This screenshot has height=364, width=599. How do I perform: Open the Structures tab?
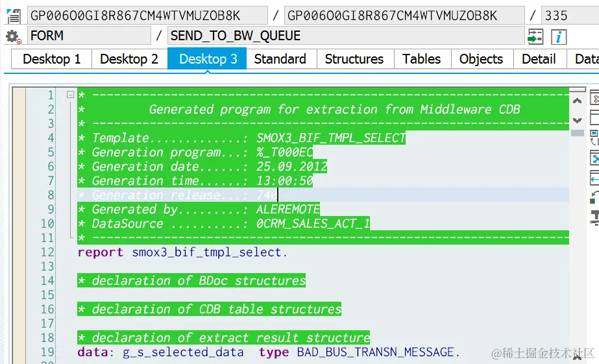[x=354, y=59]
